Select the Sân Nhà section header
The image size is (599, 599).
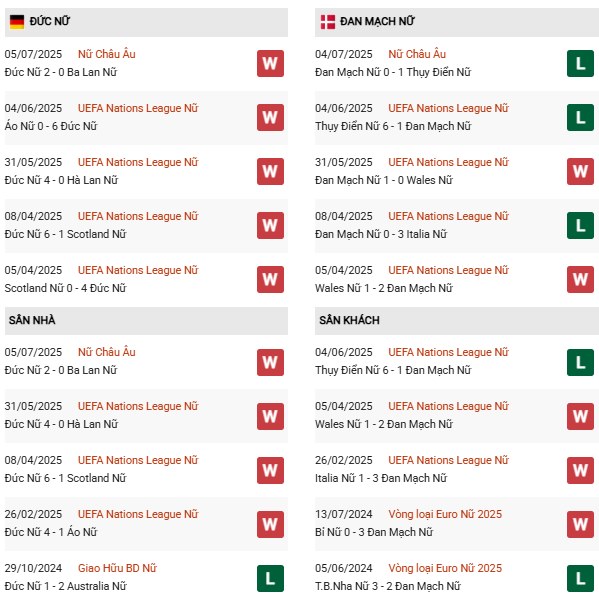coord(146,321)
